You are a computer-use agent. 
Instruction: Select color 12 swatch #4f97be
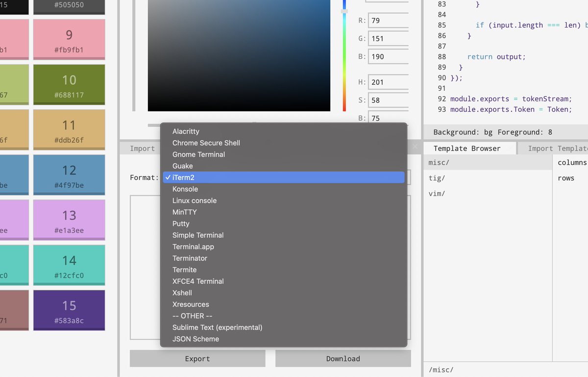coord(69,175)
